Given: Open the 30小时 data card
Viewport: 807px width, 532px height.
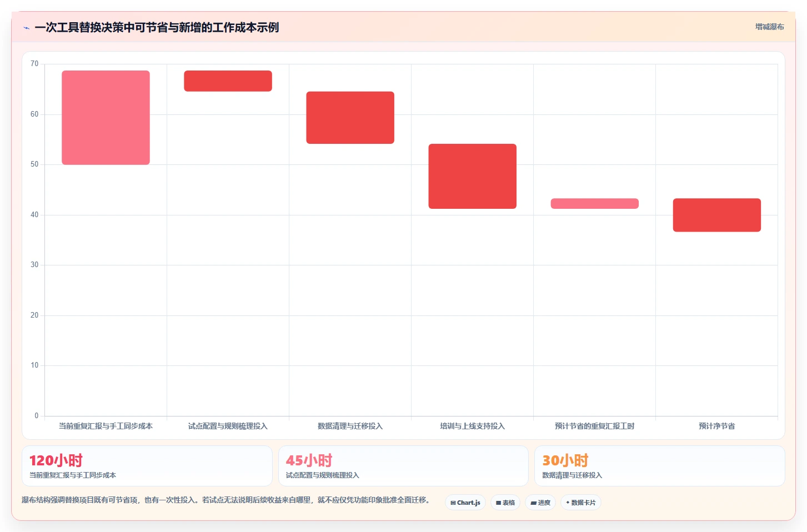Looking at the screenshot, I should pos(660,466).
